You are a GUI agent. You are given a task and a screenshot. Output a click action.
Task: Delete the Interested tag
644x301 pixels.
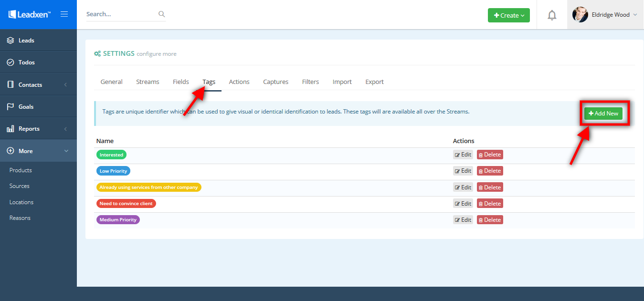click(490, 155)
